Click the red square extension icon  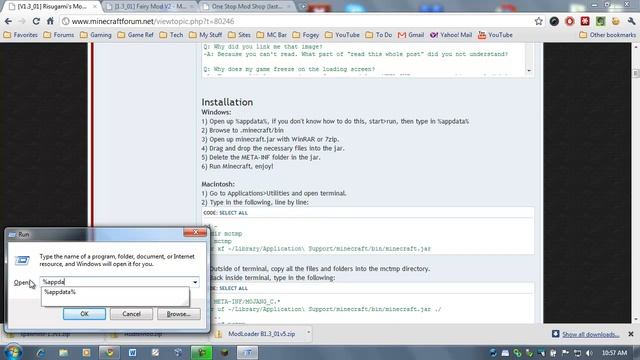click(x=585, y=21)
